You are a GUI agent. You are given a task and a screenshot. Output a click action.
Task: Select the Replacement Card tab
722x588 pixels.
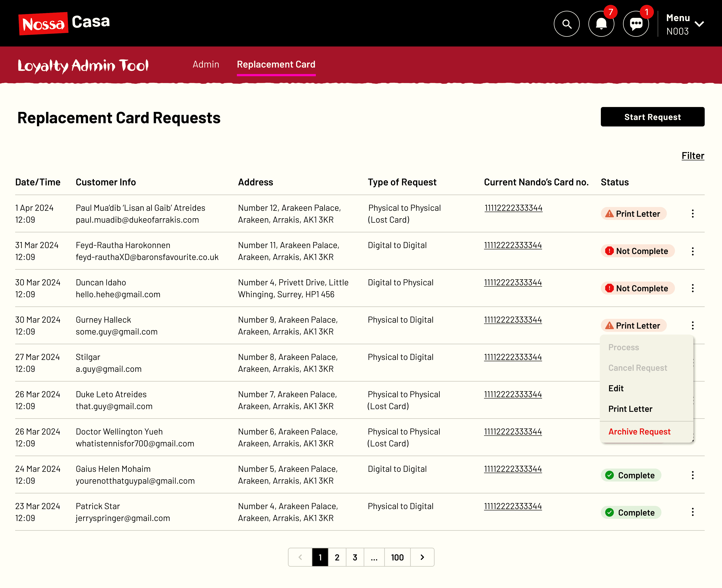click(x=276, y=64)
